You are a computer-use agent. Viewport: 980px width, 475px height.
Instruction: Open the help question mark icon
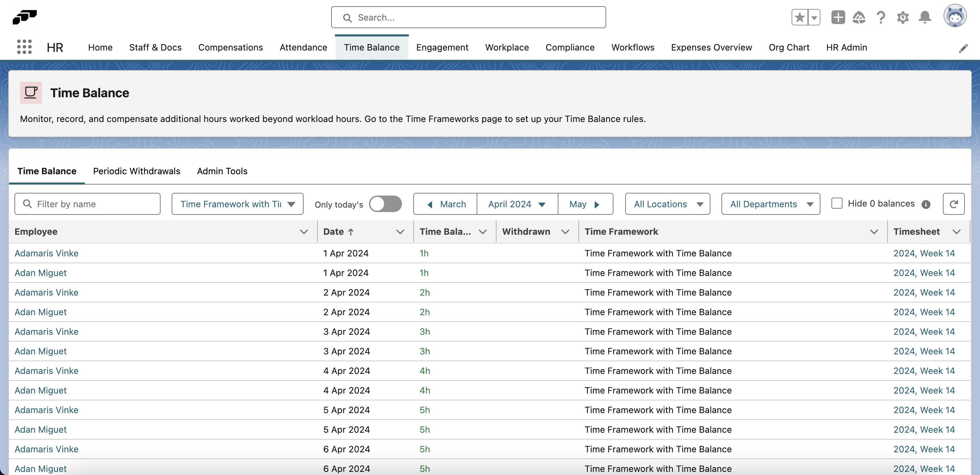coord(881,18)
